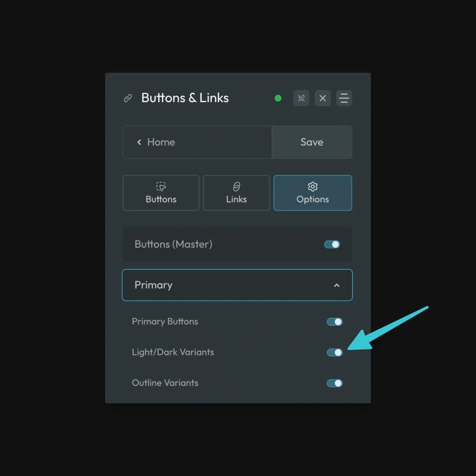Turn off Light/Dark Variants
Screen dimensions: 476x476
pyautogui.click(x=334, y=352)
